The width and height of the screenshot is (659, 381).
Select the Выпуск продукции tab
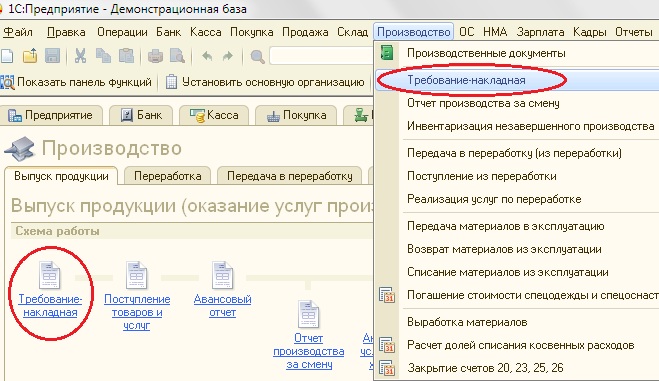61,176
